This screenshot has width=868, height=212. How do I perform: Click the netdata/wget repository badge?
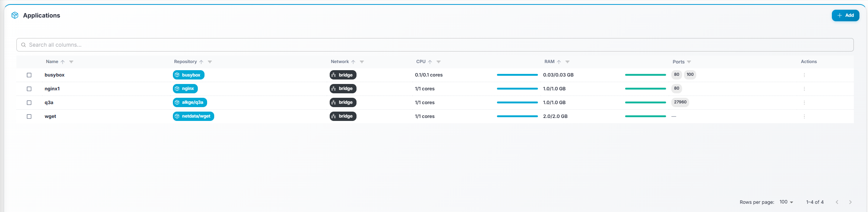(193, 116)
